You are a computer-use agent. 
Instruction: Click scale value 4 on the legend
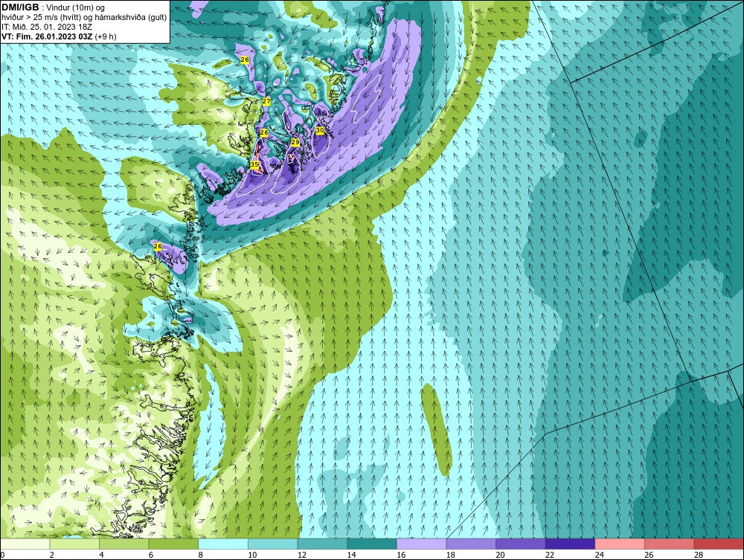click(x=101, y=555)
